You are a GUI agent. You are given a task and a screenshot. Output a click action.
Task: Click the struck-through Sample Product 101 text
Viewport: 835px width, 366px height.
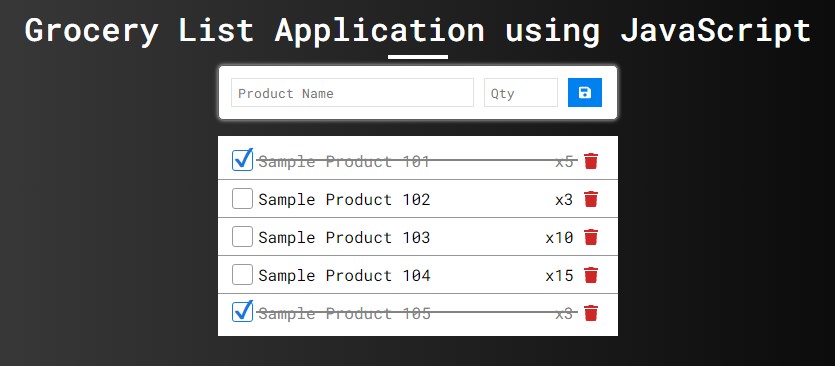tap(344, 161)
